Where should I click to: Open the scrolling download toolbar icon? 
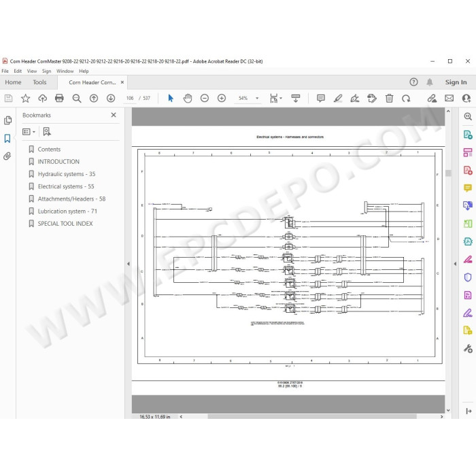[x=295, y=98]
